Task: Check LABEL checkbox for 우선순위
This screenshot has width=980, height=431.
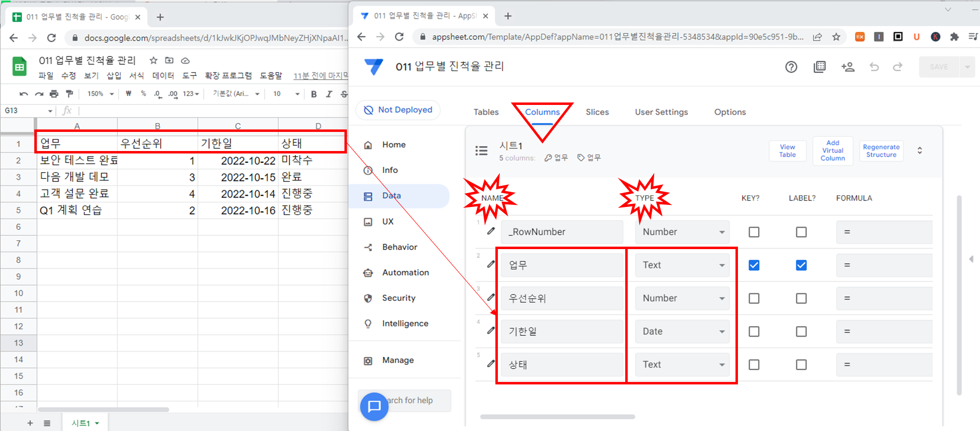Action: [x=801, y=298]
